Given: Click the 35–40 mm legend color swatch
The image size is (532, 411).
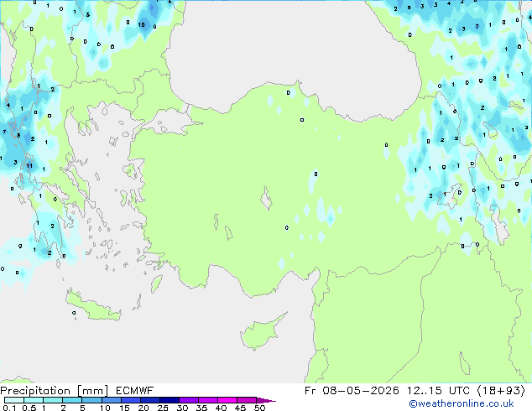Looking at the screenshot, I should click(x=207, y=400).
